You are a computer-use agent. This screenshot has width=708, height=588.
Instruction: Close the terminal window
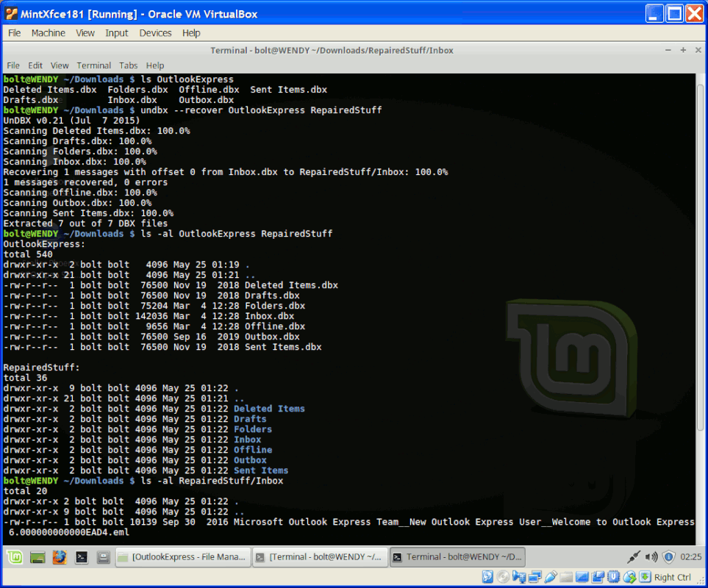click(x=698, y=50)
